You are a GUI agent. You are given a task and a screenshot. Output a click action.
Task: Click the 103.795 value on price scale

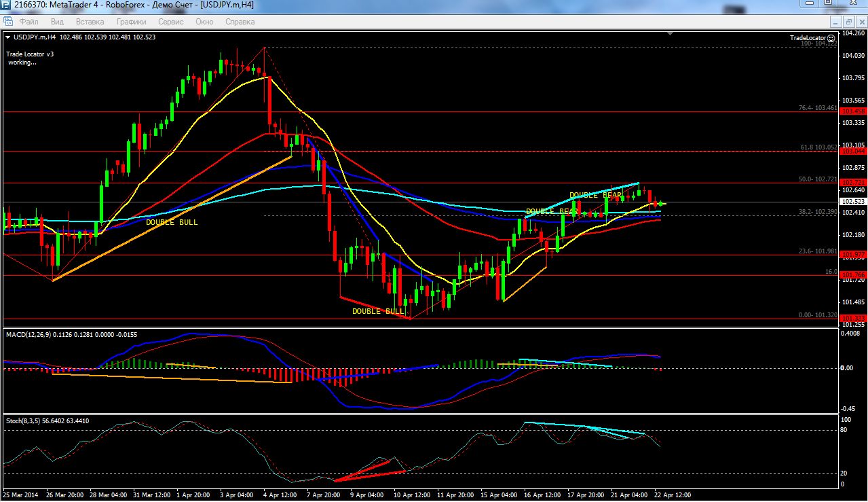854,77
